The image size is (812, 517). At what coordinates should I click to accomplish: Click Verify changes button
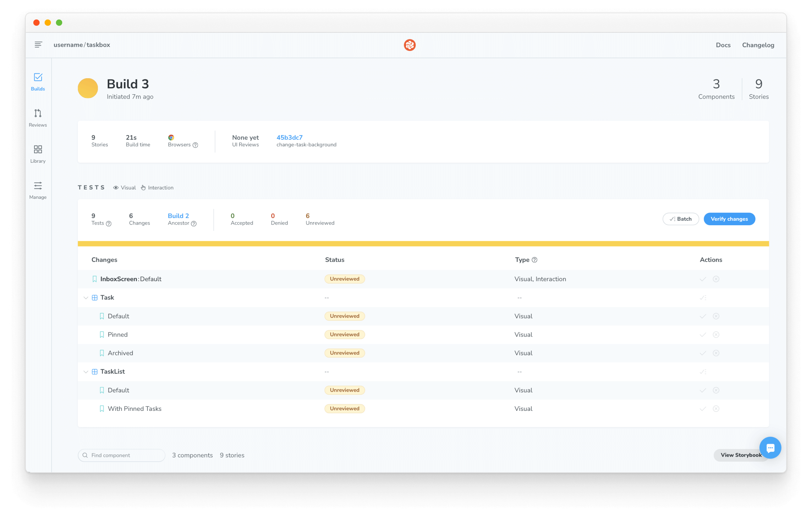730,218
